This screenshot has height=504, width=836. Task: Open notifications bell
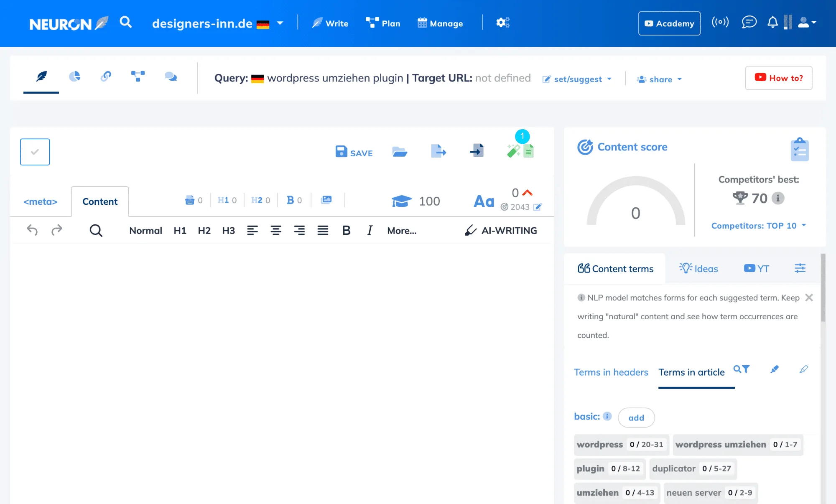point(772,22)
